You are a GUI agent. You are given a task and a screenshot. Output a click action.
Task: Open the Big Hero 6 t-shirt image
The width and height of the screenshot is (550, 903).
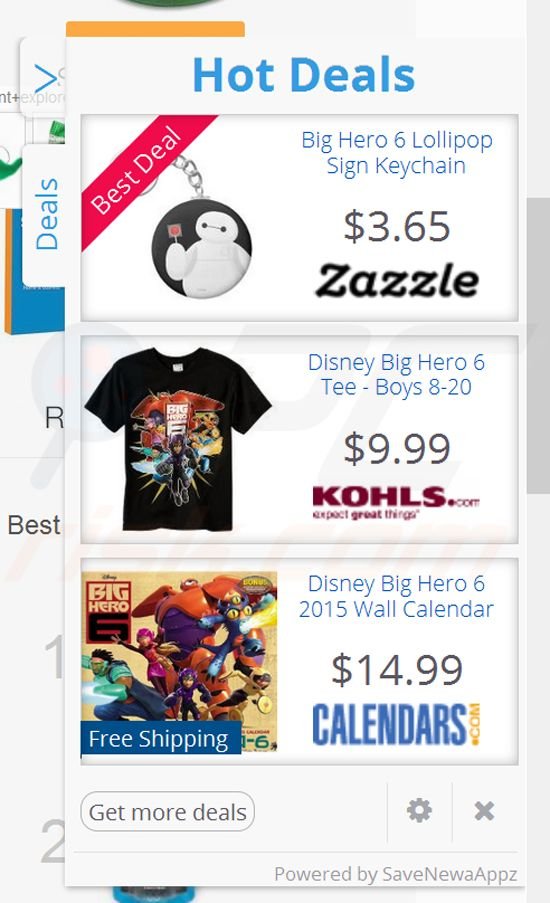pyautogui.click(x=178, y=439)
